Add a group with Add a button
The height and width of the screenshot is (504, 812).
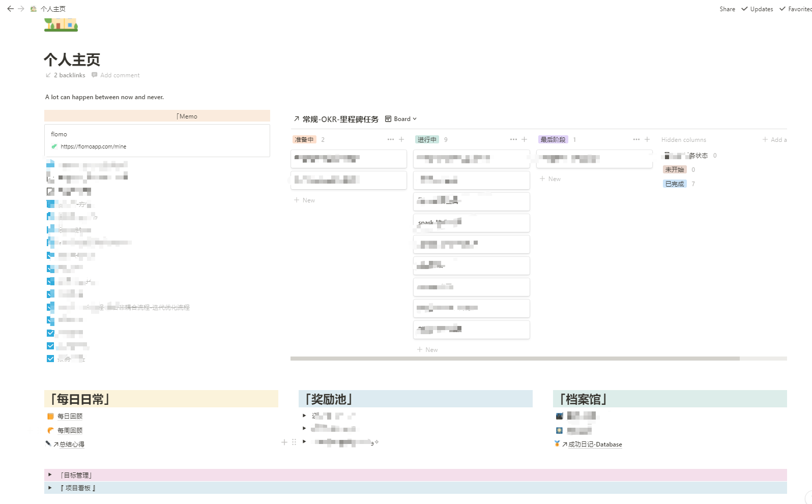coord(775,139)
